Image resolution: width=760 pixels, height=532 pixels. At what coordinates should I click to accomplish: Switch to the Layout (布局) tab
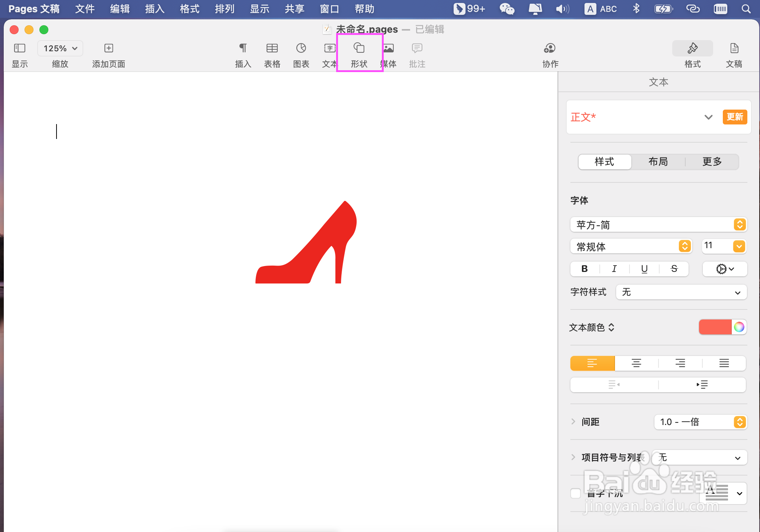point(658,162)
